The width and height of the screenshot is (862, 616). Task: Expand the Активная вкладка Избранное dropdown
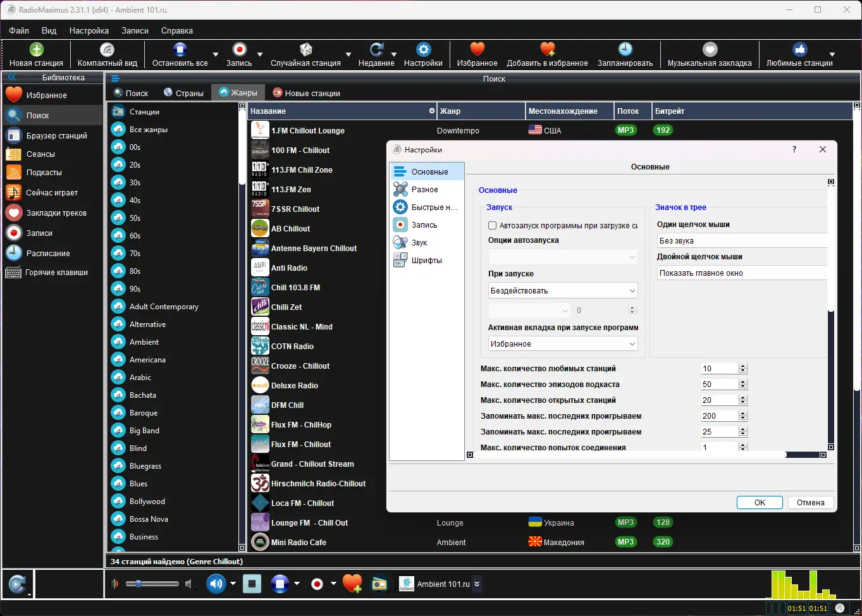(563, 344)
